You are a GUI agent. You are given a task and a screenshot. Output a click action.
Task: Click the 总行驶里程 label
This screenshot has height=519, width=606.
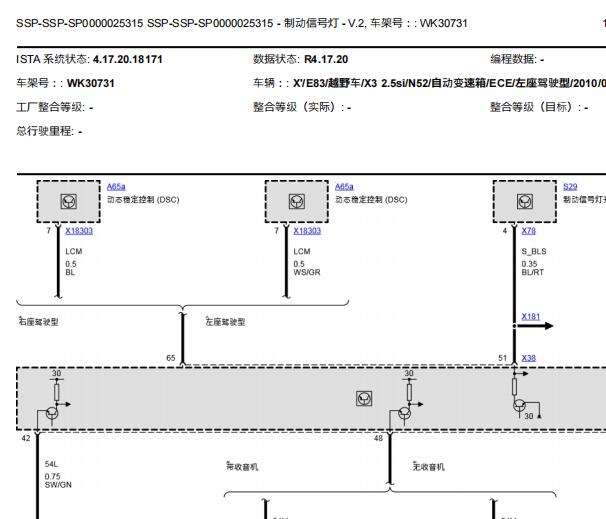[44, 131]
